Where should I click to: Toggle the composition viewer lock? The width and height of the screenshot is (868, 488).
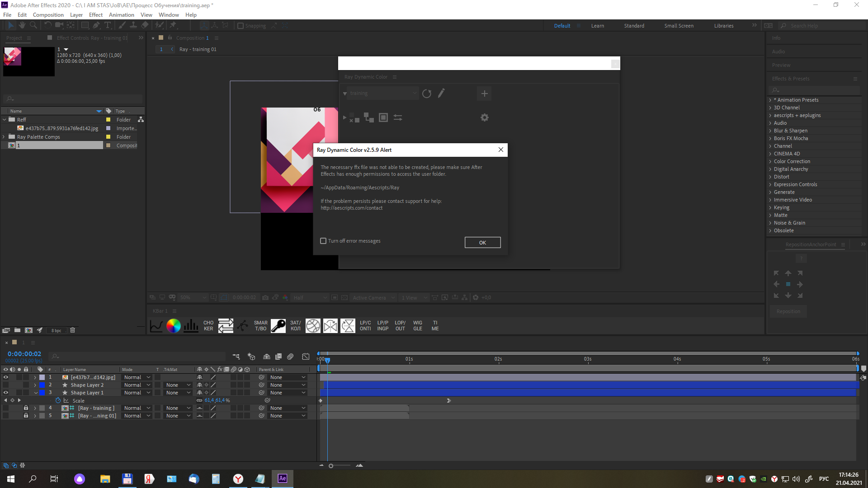[x=170, y=38]
